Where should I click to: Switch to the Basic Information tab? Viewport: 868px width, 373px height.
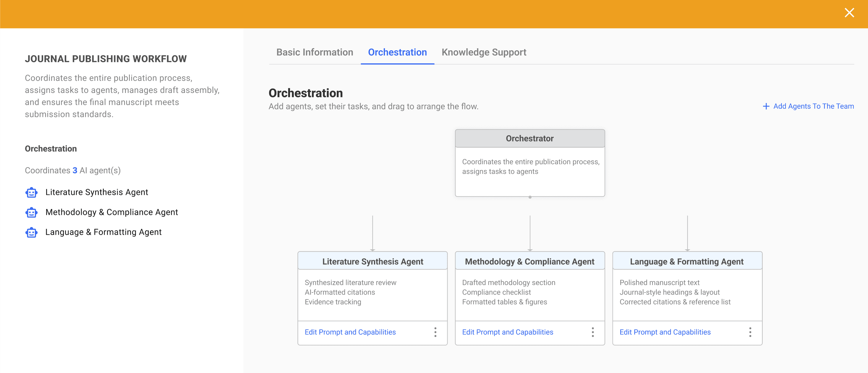[x=314, y=52]
